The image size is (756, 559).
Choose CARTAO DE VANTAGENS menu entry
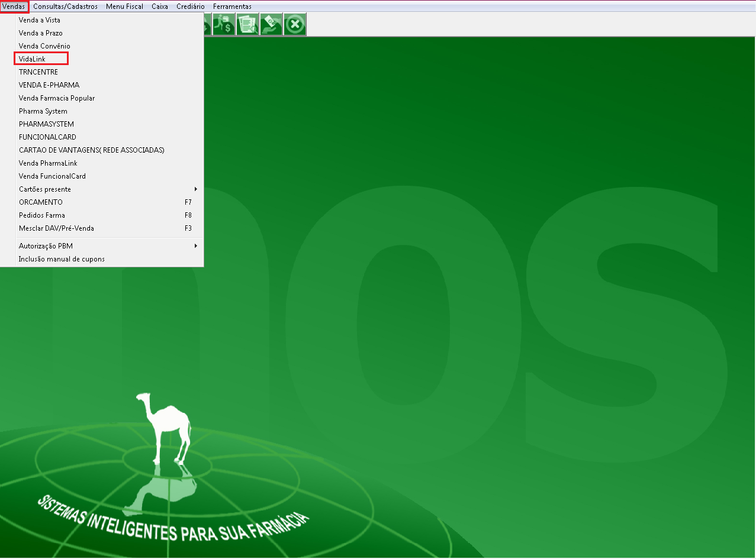pyautogui.click(x=91, y=150)
